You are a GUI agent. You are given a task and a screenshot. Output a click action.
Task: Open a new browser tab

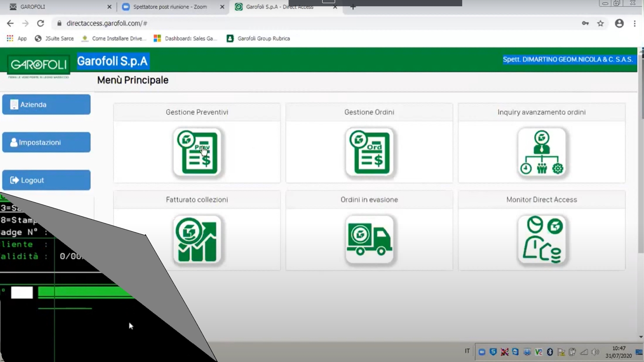point(353,7)
